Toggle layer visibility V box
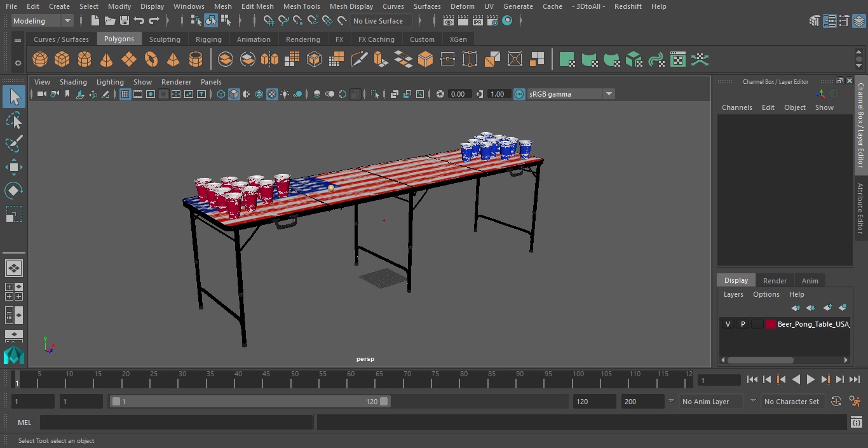This screenshot has width=868, height=448. 728,324
